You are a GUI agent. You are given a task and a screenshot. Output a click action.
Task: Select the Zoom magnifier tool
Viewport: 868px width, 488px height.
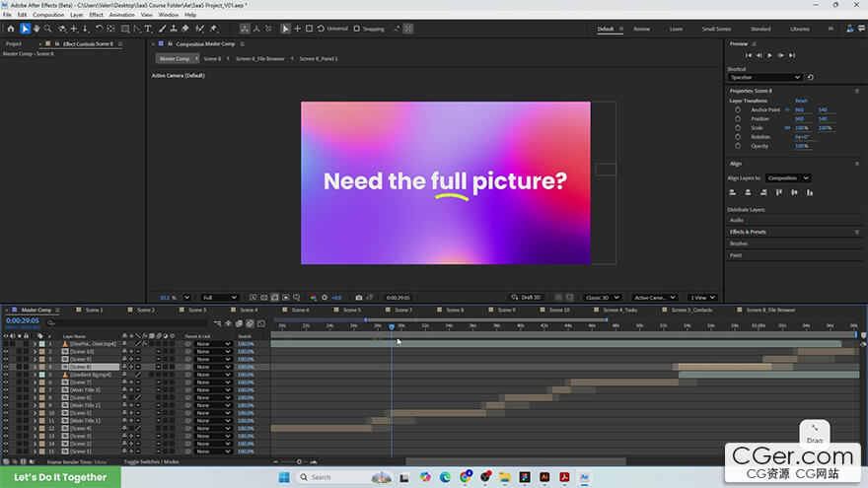(x=48, y=29)
